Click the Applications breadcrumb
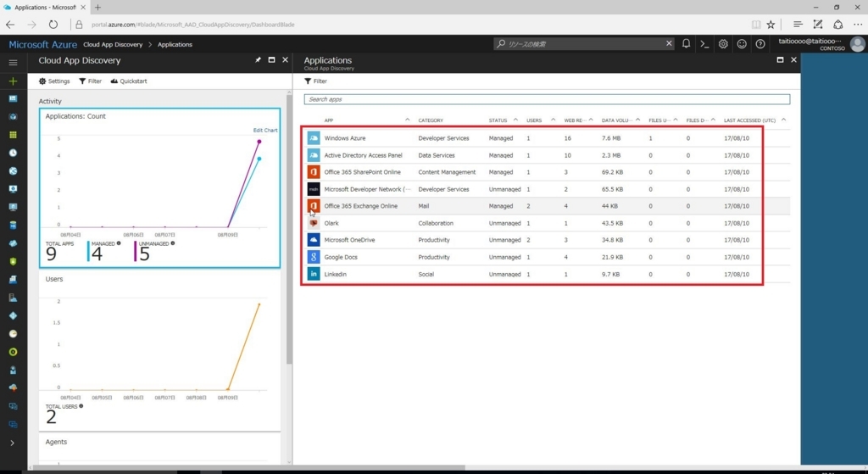This screenshot has width=868, height=474. pos(175,44)
